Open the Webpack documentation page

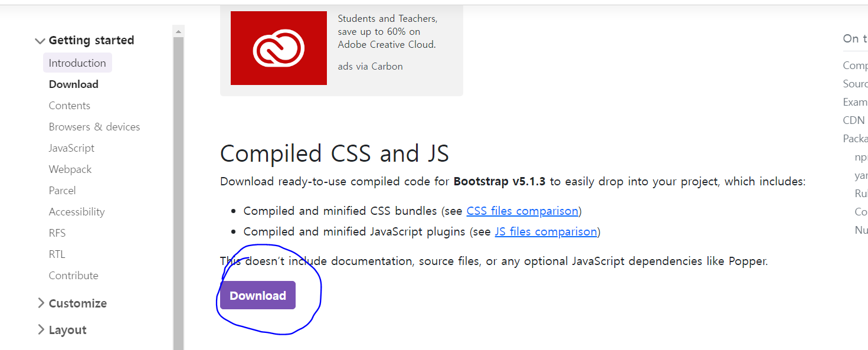tap(70, 169)
